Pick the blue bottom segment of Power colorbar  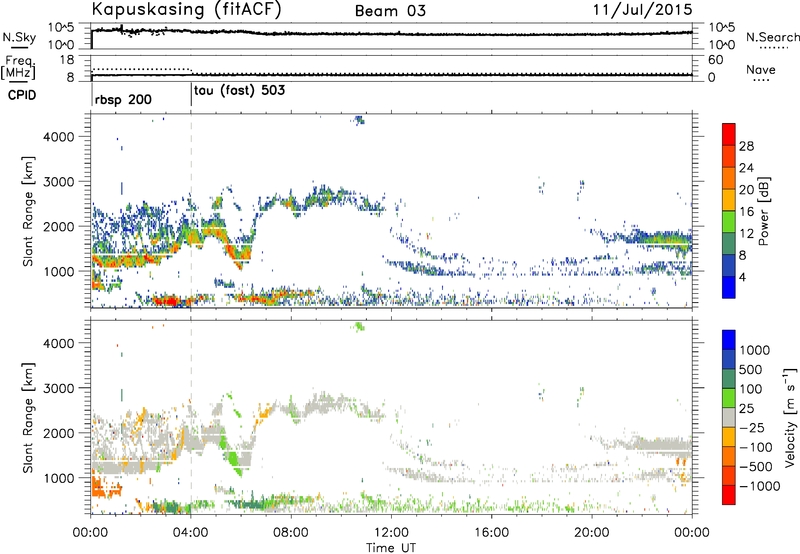point(729,287)
